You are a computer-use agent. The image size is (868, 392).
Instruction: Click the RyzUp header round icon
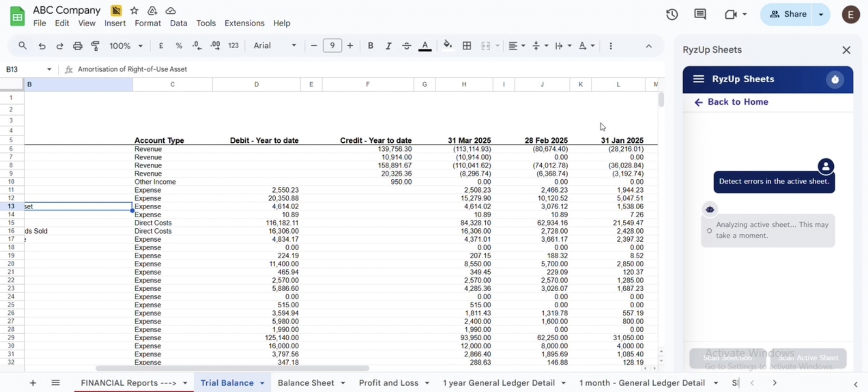pyautogui.click(x=835, y=80)
